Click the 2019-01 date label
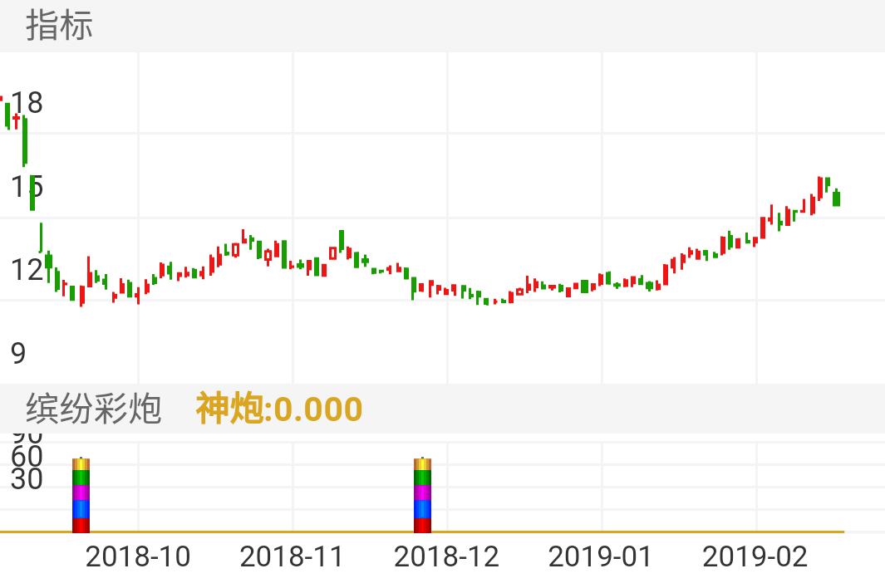The width and height of the screenshot is (885, 588). 602,556
